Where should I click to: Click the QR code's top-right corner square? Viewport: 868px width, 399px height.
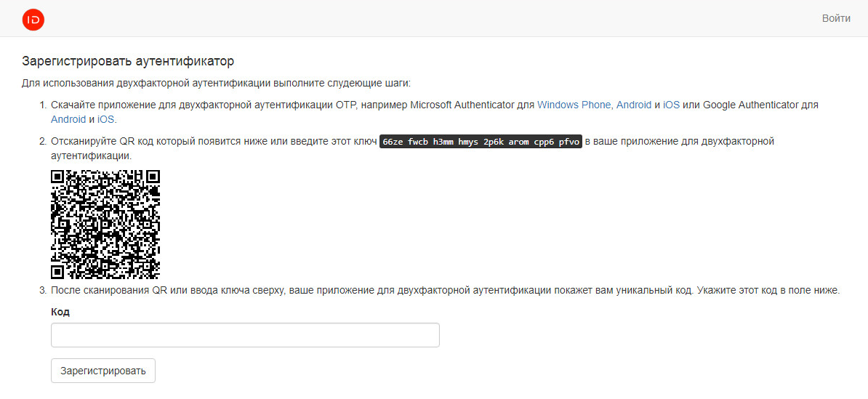153,177
